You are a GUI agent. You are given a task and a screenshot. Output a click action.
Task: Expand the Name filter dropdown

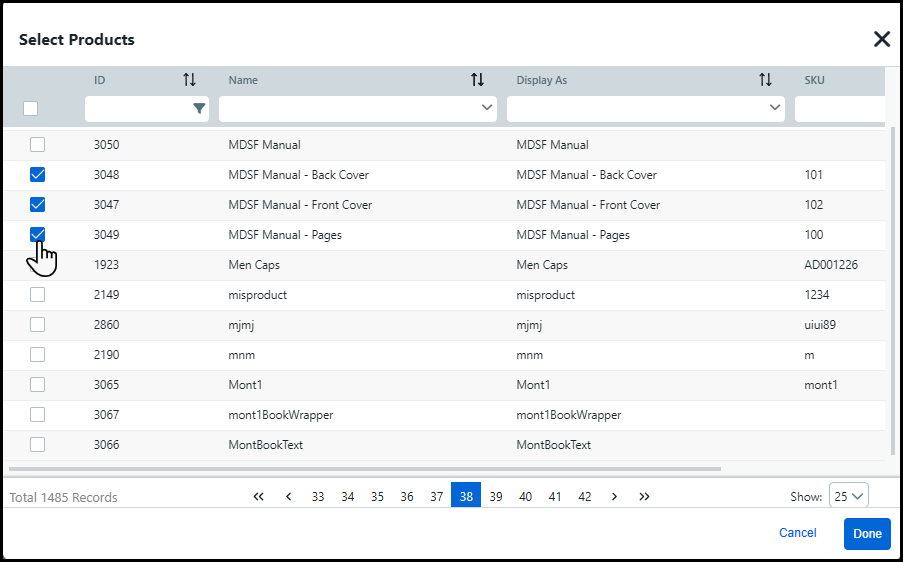(487, 108)
